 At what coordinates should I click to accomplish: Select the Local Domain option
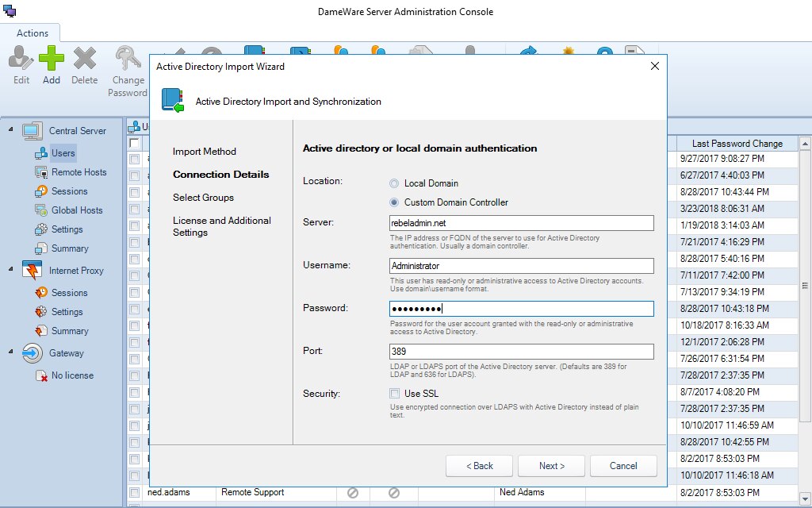(x=394, y=183)
